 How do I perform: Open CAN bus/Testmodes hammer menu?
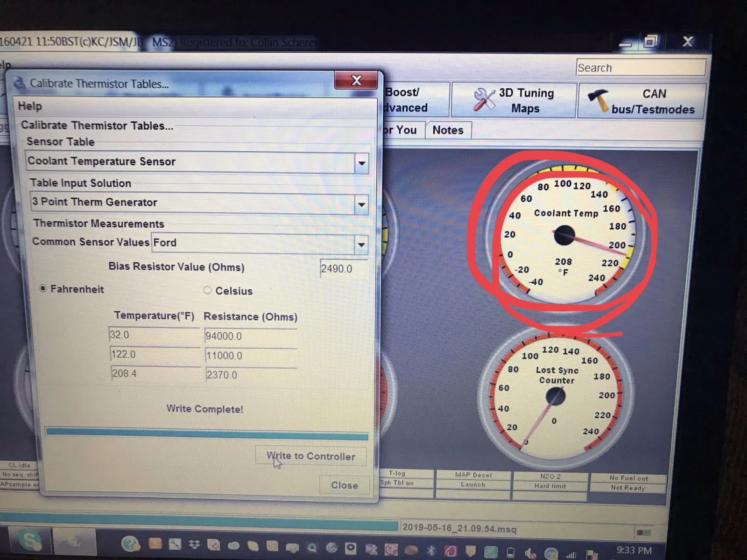click(x=641, y=101)
